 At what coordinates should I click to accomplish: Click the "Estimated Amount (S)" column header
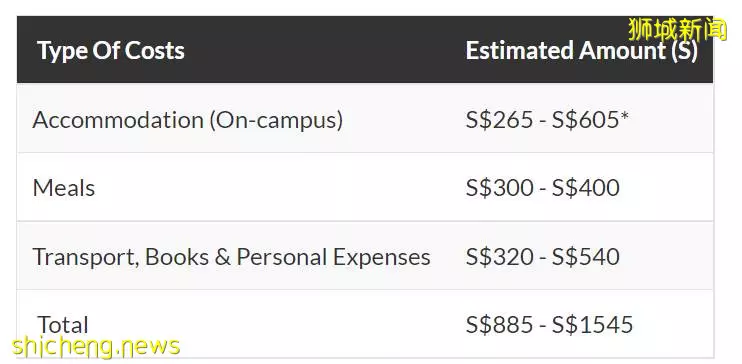coord(582,51)
